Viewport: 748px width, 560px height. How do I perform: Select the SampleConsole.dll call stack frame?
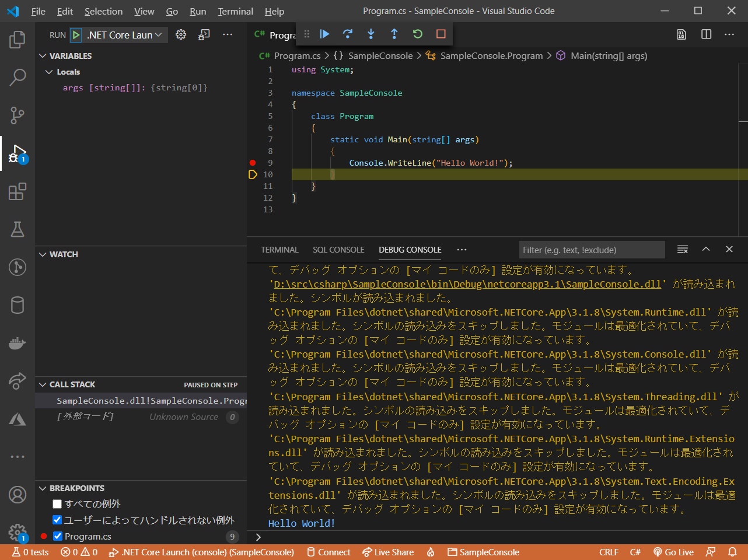[x=141, y=401]
